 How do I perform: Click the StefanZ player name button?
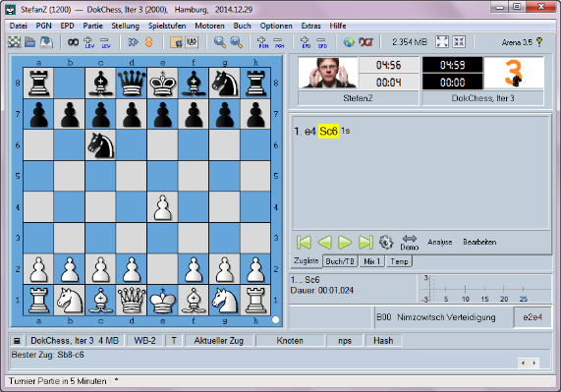coord(358,98)
